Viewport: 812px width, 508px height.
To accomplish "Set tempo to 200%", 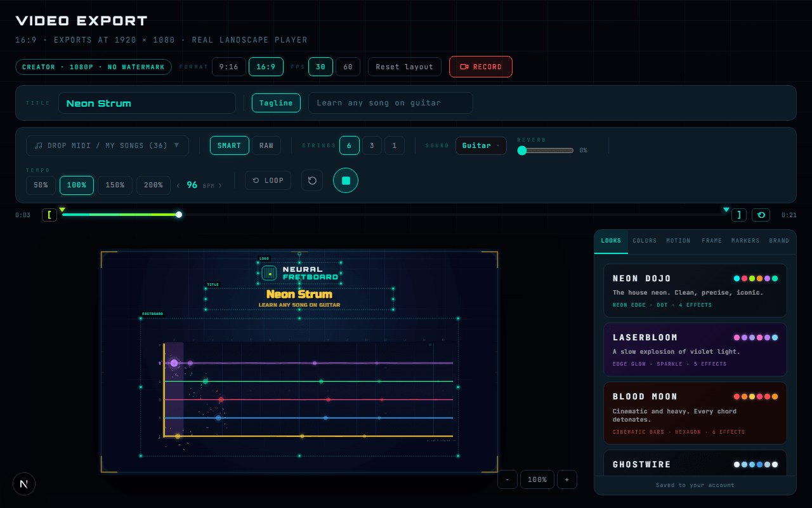I will [154, 185].
